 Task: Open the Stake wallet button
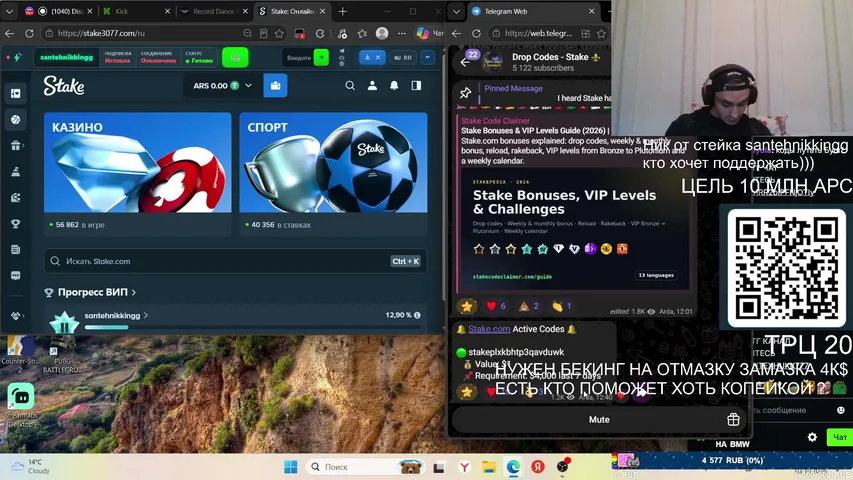(x=275, y=85)
